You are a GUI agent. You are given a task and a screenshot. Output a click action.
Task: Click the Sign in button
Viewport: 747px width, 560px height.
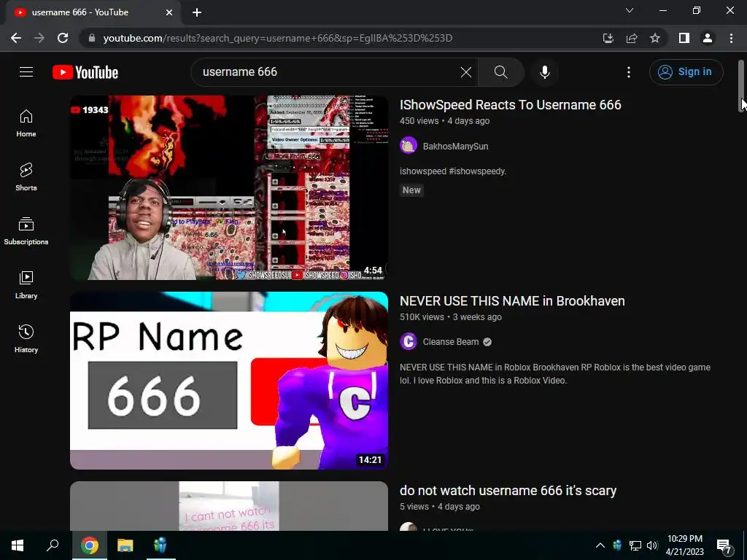(686, 72)
